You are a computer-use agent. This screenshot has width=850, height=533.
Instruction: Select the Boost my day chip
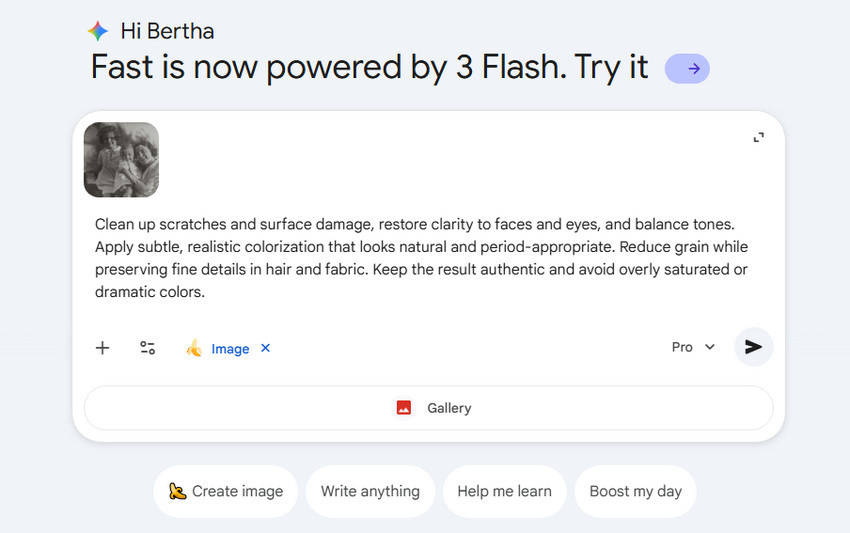635,491
